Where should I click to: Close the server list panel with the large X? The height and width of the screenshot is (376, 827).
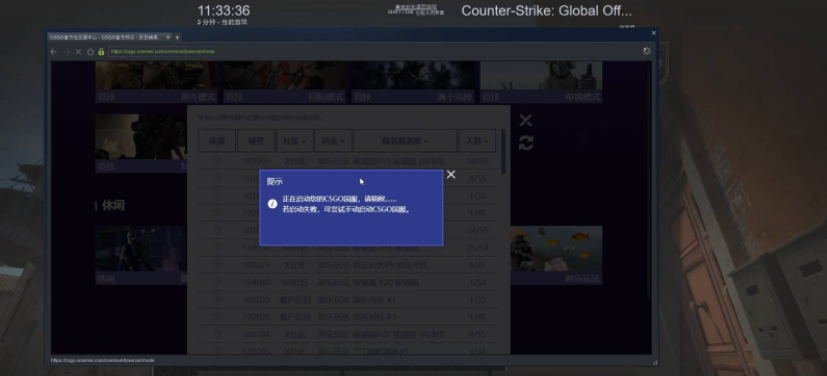(526, 120)
